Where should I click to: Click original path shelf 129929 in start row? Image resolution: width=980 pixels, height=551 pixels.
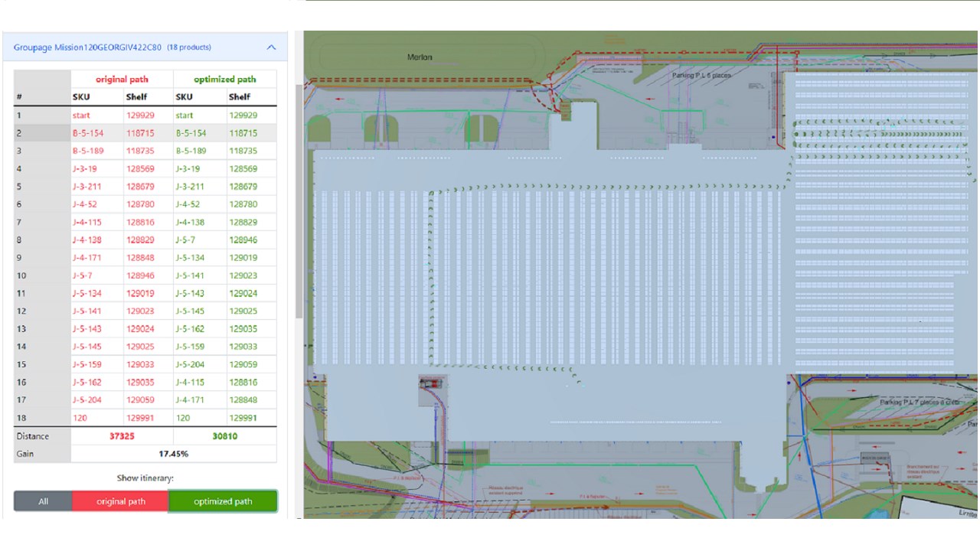(140, 116)
